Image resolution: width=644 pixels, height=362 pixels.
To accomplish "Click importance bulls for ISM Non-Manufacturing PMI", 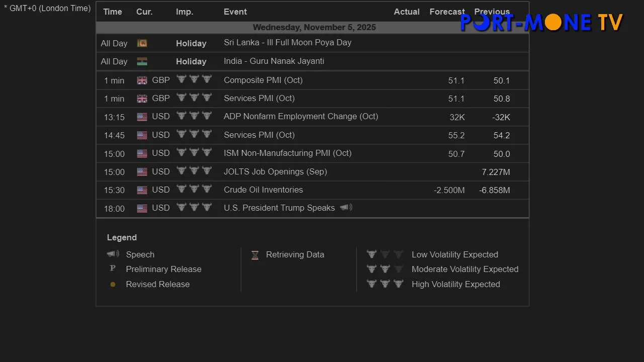I will [x=194, y=152].
